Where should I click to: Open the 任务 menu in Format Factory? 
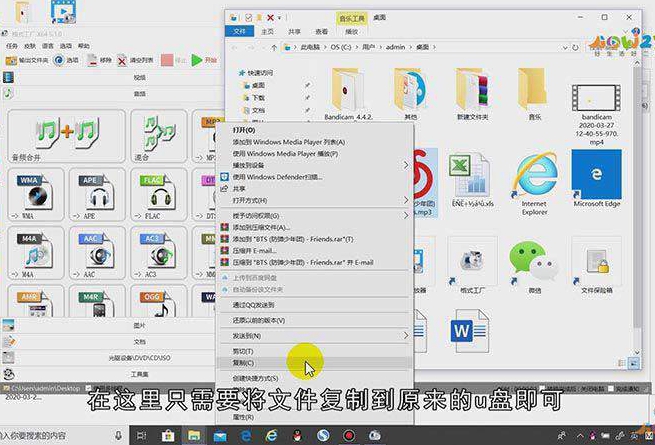[x=12, y=46]
